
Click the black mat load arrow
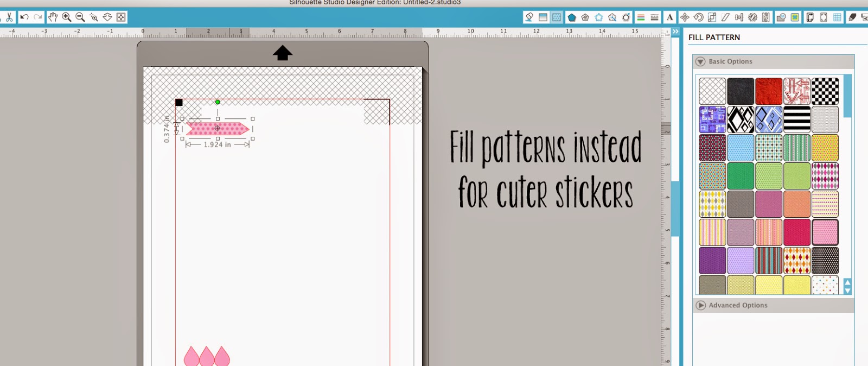coord(283,53)
